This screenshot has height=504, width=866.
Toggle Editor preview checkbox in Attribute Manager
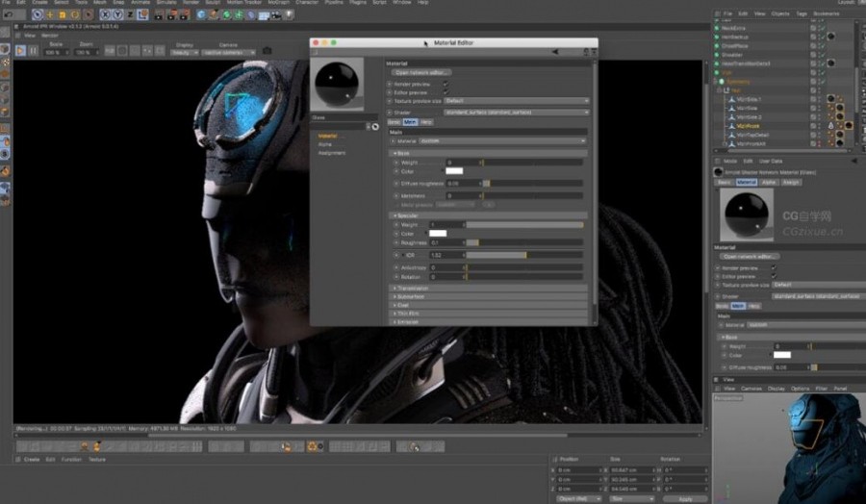click(774, 276)
